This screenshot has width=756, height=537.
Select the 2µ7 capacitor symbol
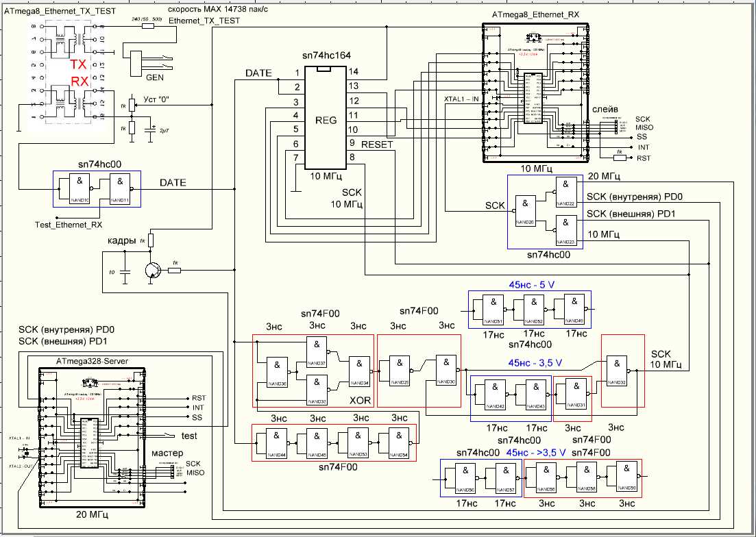click(x=150, y=129)
